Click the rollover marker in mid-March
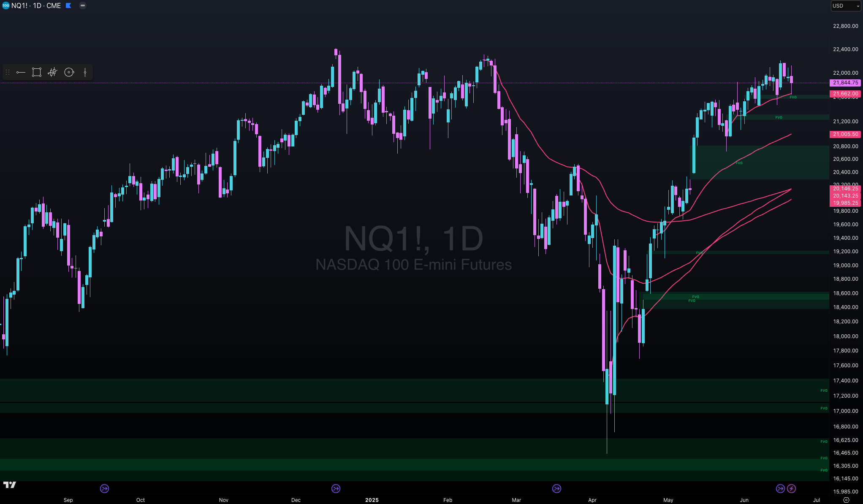 pos(556,488)
